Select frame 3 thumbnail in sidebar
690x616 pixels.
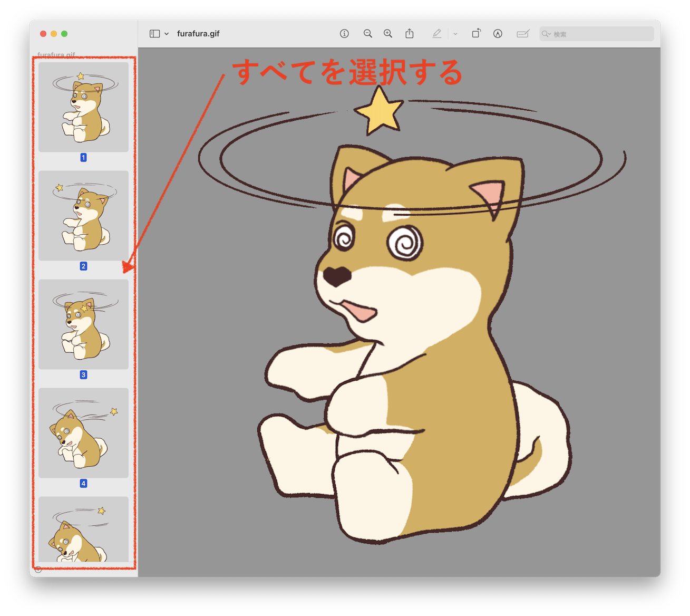coord(83,324)
